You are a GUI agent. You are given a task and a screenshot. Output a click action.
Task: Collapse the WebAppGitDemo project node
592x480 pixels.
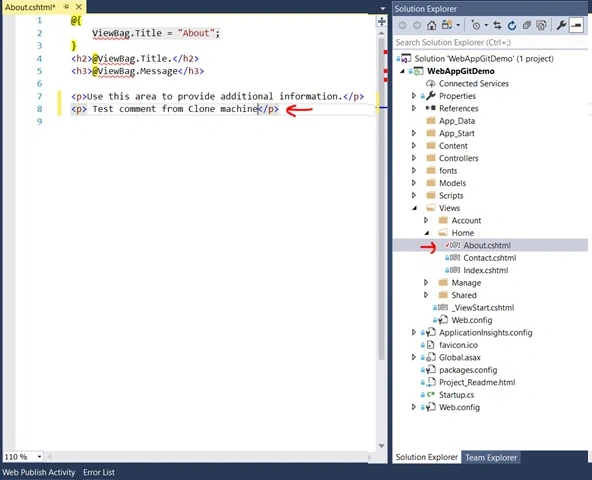pos(402,71)
